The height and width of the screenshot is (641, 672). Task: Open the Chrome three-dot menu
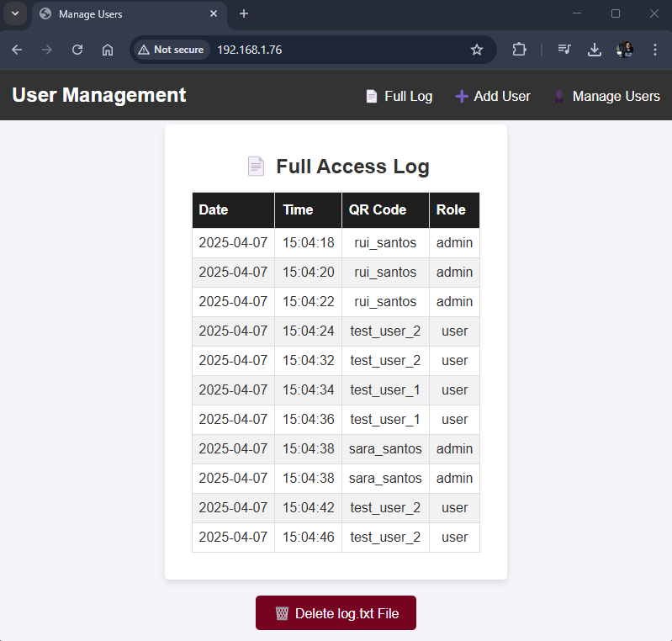655,50
